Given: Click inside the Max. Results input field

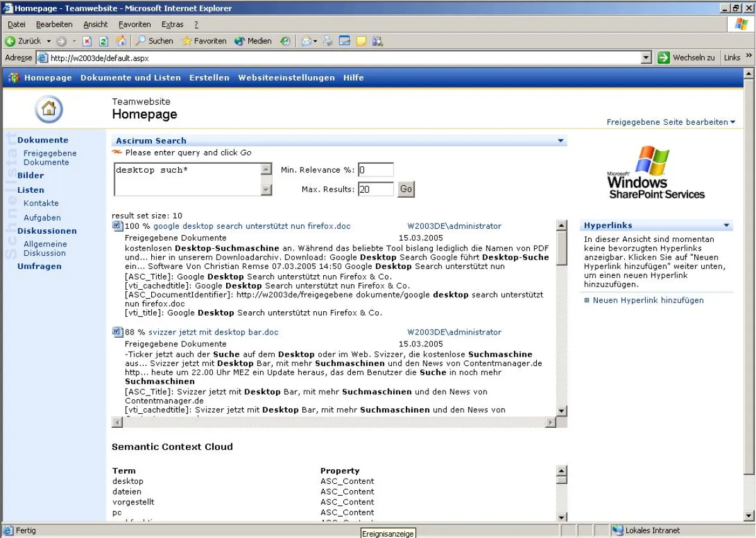Looking at the screenshot, I should point(375,189).
